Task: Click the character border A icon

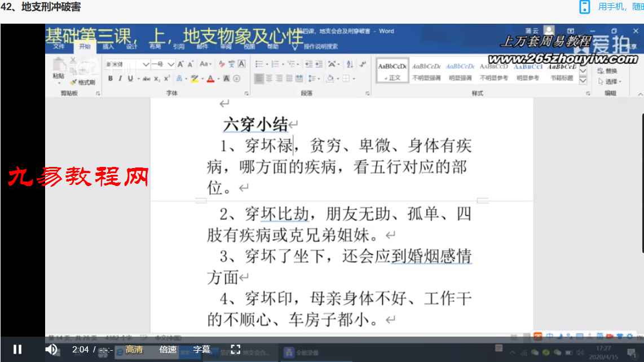Action: 241,64
